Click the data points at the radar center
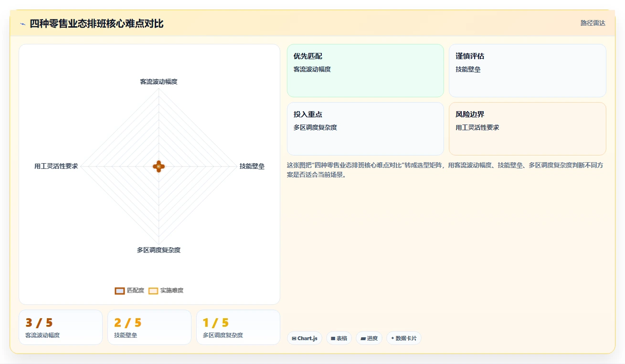 [159, 166]
